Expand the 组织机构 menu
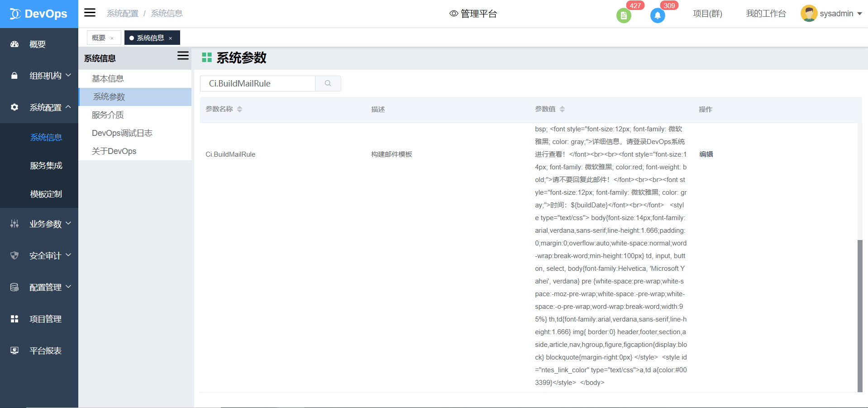 pos(39,76)
